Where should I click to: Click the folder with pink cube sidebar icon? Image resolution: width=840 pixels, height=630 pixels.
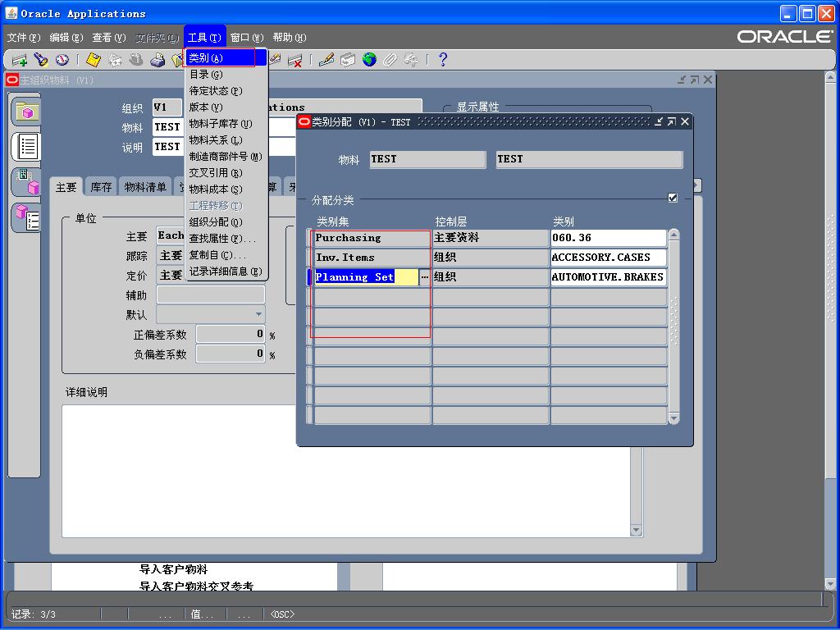25,112
